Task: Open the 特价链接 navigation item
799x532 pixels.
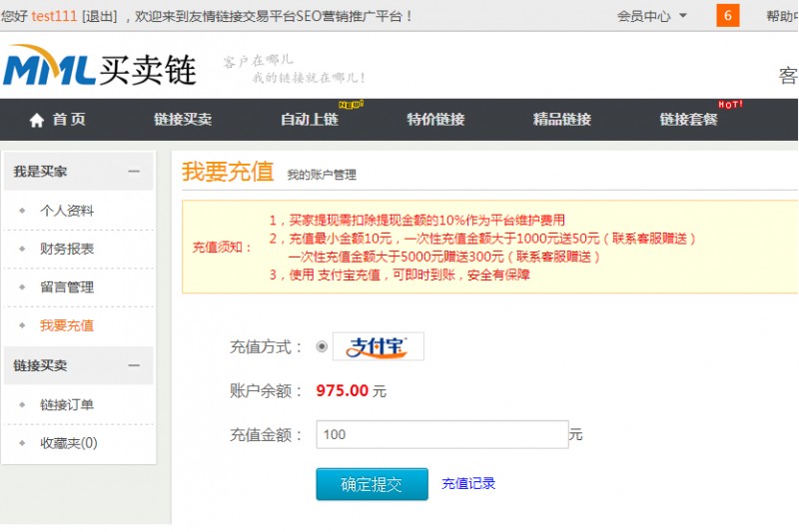Action: (x=435, y=120)
